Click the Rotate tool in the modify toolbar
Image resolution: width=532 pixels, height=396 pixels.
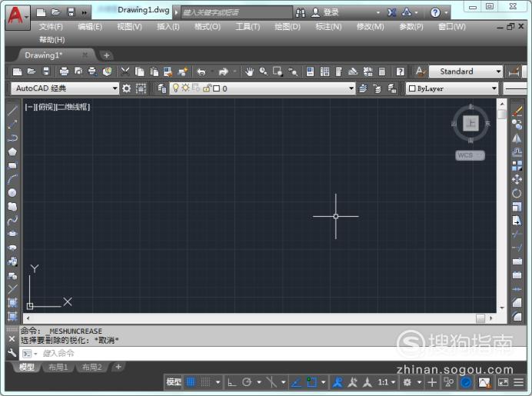(517, 193)
